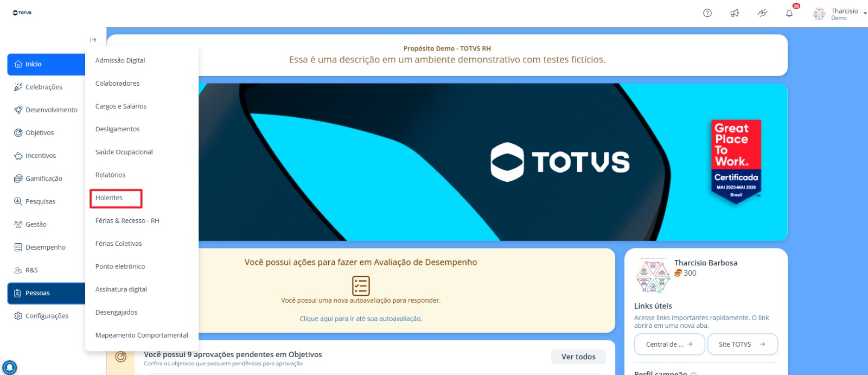Open the help question mark icon
868x375 pixels.
pos(707,13)
